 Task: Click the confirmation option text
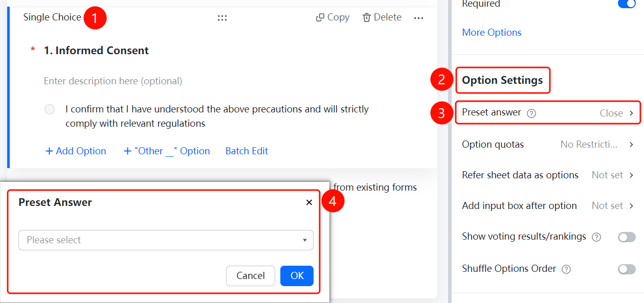217,116
